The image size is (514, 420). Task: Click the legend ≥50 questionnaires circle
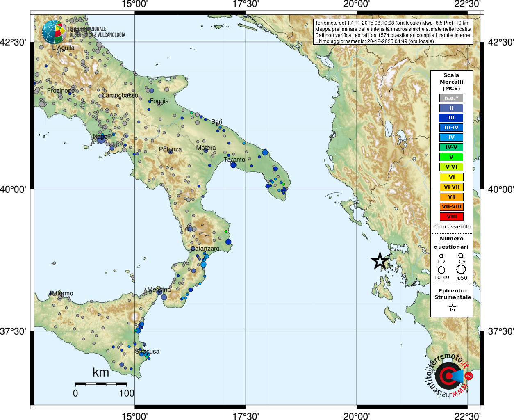(461, 269)
